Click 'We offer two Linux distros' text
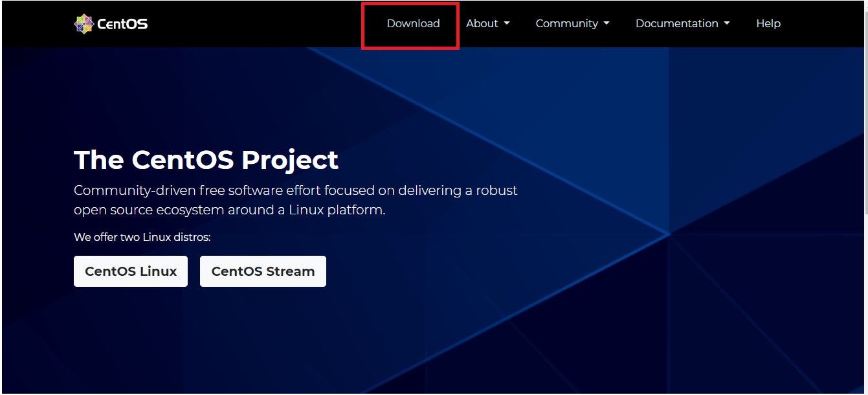This screenshot has height=395, width=868. (142, 237)
